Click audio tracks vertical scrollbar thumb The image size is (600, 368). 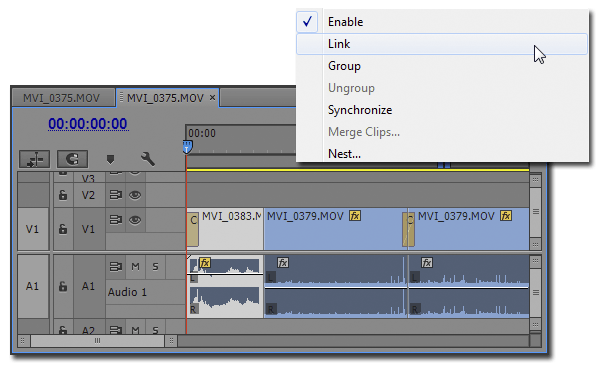[536, 293]
